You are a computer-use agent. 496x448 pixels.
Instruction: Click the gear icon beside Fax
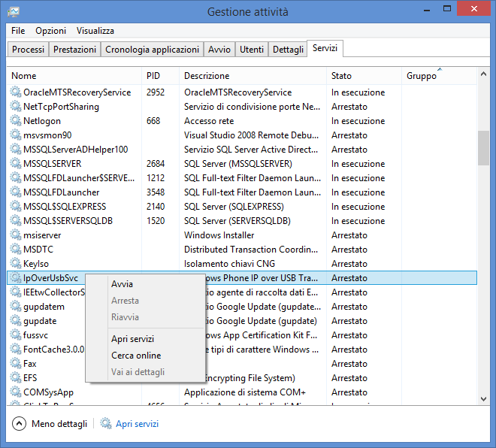click(16, 363)
